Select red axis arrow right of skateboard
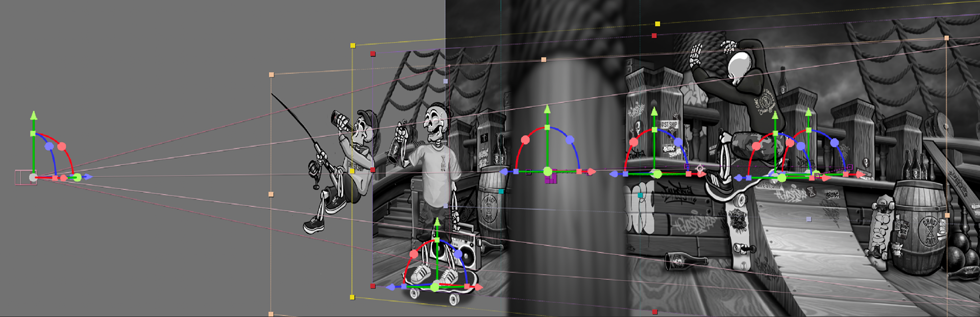This screenshot has width=980, height=317. (x=478, y=287)
